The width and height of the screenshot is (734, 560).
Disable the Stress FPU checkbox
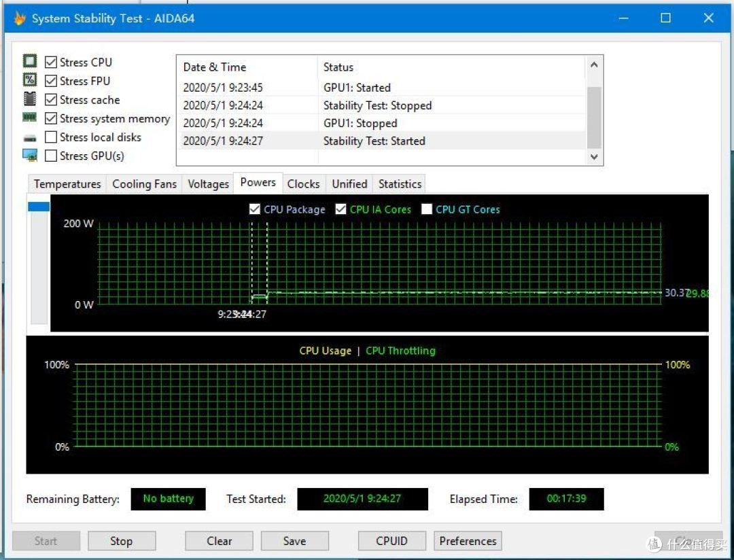coord(50,80)
